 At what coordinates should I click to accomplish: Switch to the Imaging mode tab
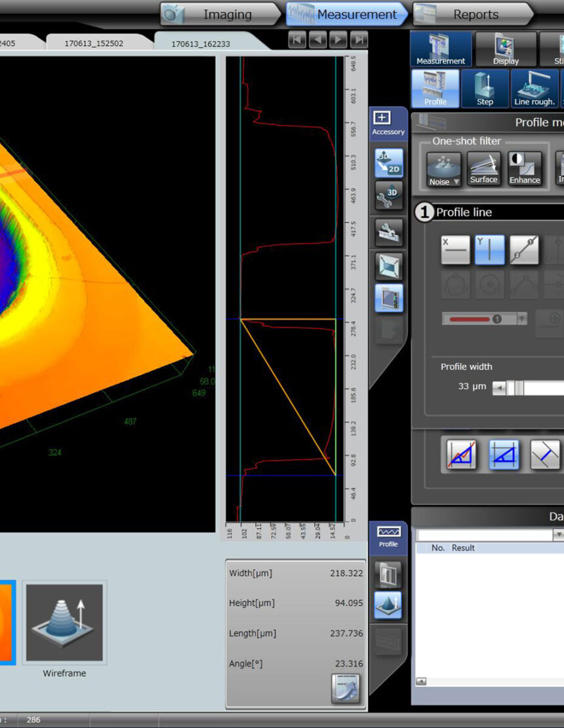point(220,14)
